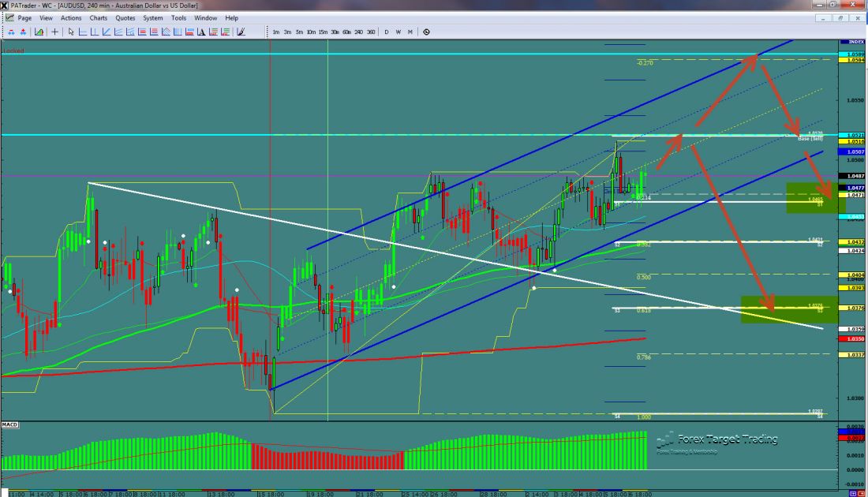Expand the Quotes menu
This screenshot has width=868, height=497.
coord(125,17)
